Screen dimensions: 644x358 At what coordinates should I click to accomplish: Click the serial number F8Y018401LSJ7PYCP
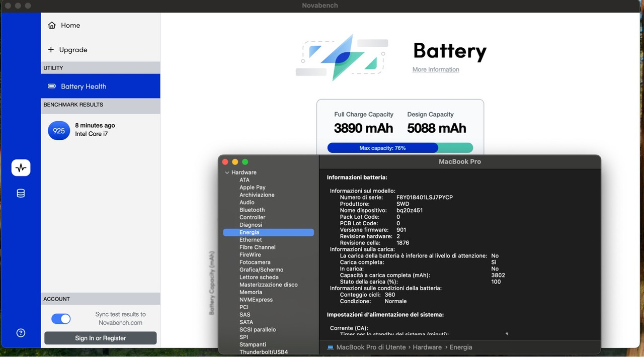point(425,198)
